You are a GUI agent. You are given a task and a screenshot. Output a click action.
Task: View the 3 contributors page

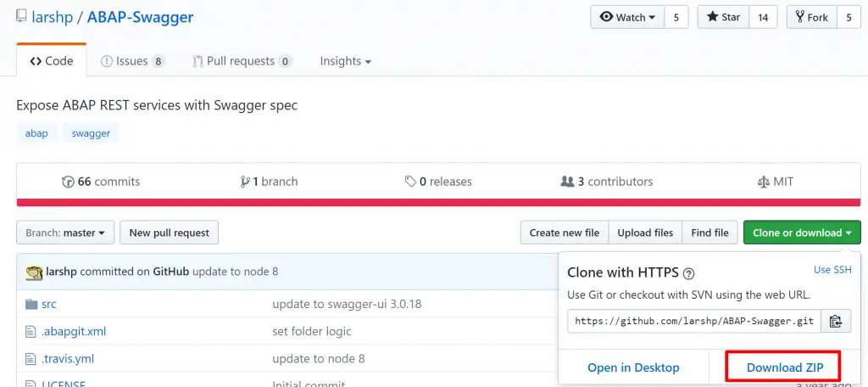607,182
